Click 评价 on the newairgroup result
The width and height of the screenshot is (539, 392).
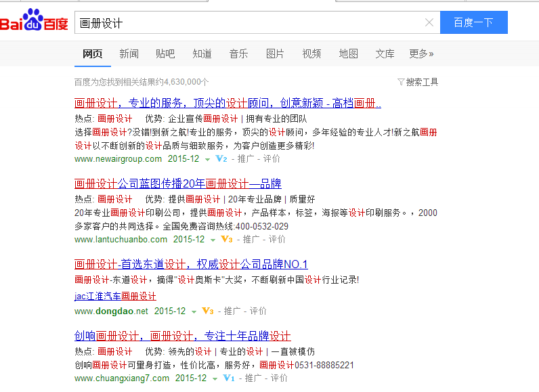(x=272, y=159)
